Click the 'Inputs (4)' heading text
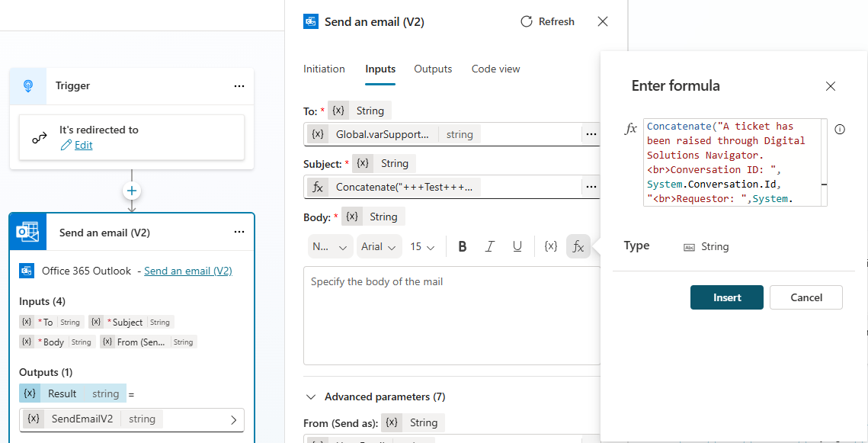Image resolution: width=868 pixels, height=443 pixels. coord(42,301)
